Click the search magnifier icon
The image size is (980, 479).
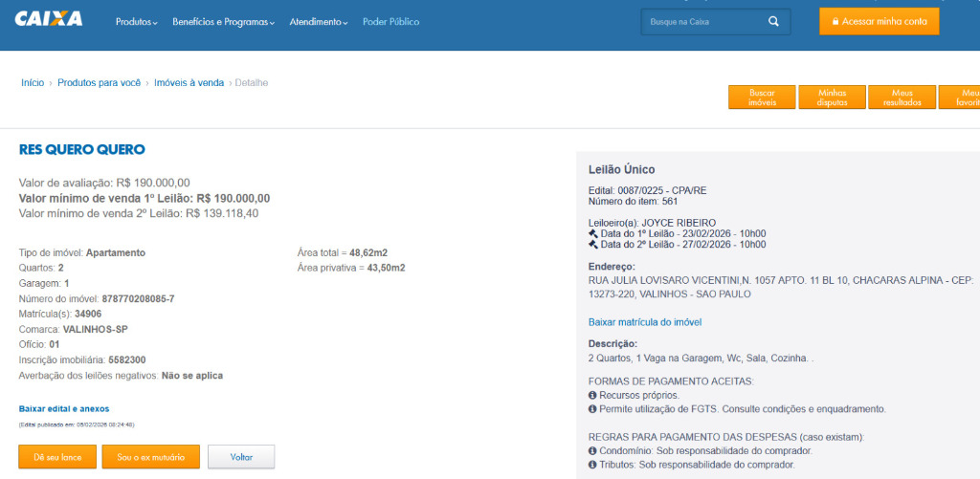[773, 21]
